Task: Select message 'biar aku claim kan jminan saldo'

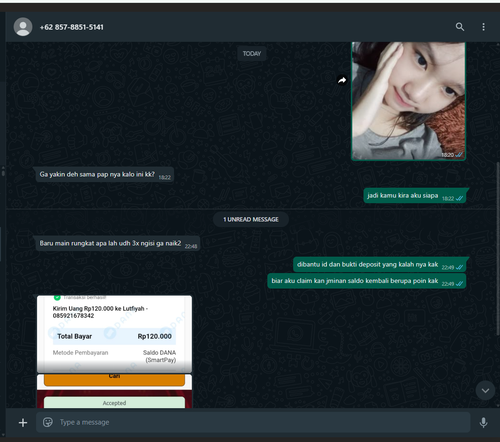Action: click(x=367, y=281)
